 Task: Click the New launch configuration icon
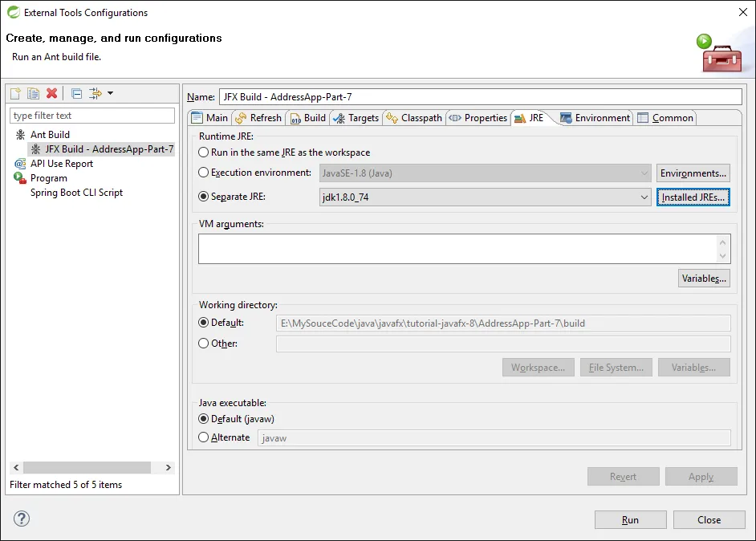click(x=15, y=93)
